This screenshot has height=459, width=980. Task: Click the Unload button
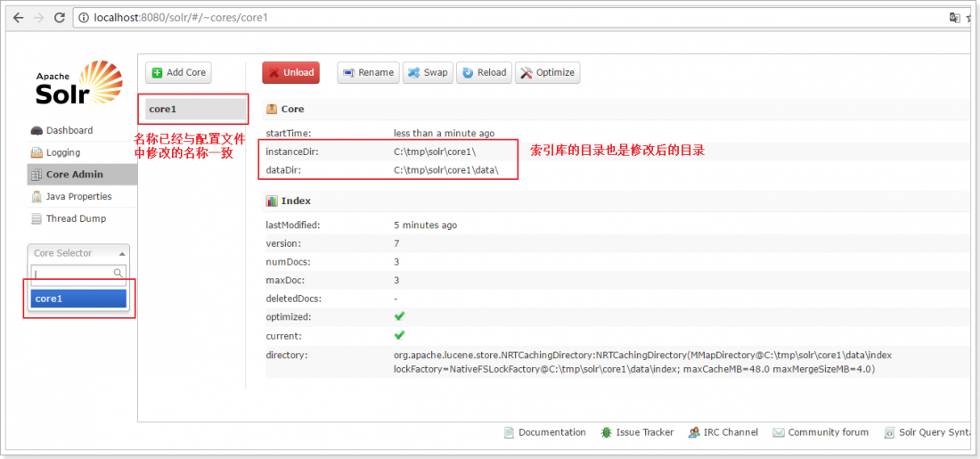(x=290, y=72)
